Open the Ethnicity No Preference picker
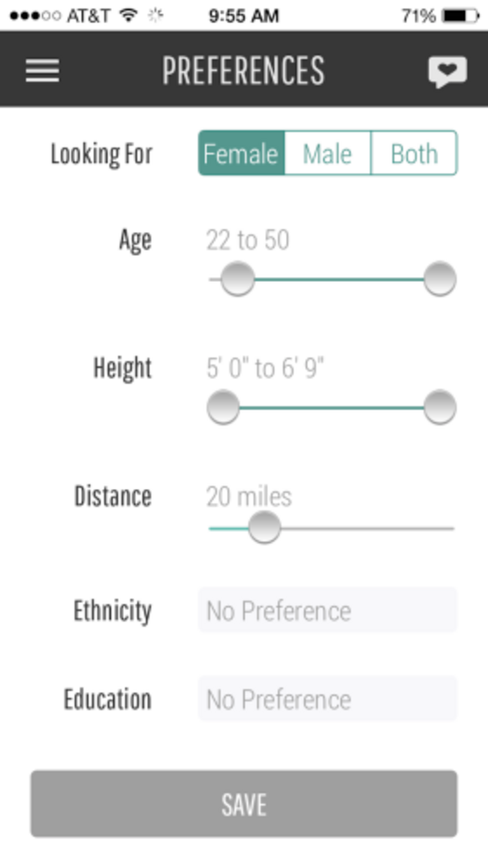The image size is (488, 868). [327, 611]
